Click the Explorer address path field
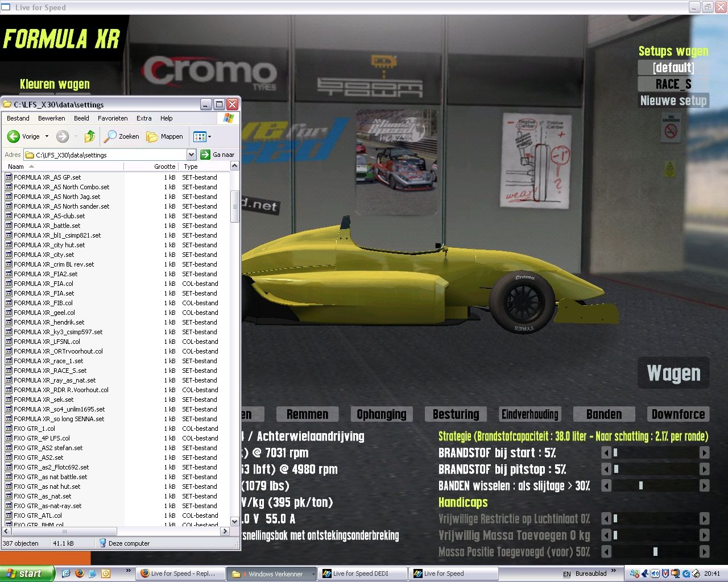728x582 pixels. [105, 155]
